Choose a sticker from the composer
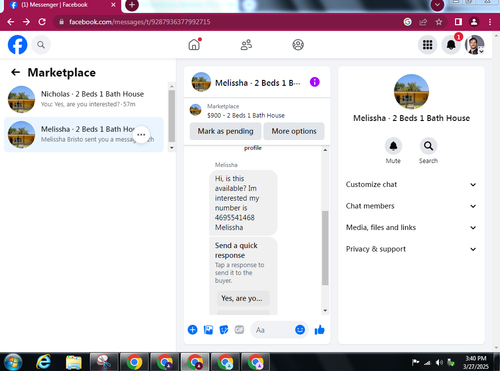The width and height of the screenshot is (500, 371). pyautogui.click(x=224, y=330)
